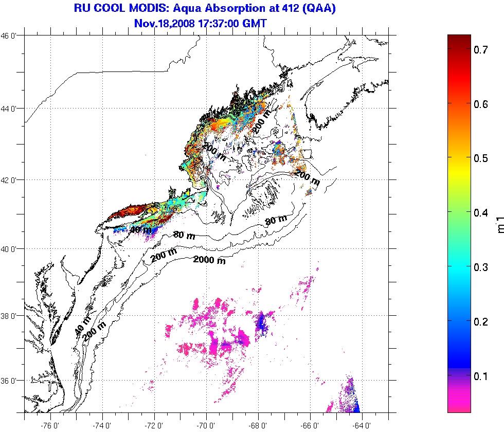
Task: Click the latitude label '44 0''
Action: 8,109
